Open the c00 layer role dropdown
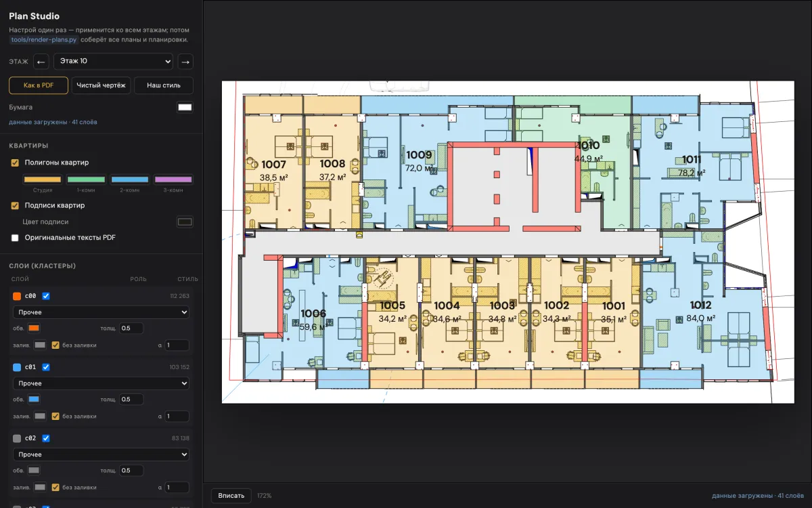The height and width of the screenshot is (508, 812). (x=101, y=312)
